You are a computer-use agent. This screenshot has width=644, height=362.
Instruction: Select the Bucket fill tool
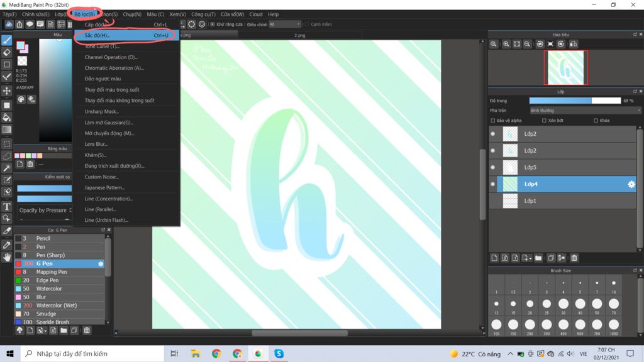coord(6,118)
